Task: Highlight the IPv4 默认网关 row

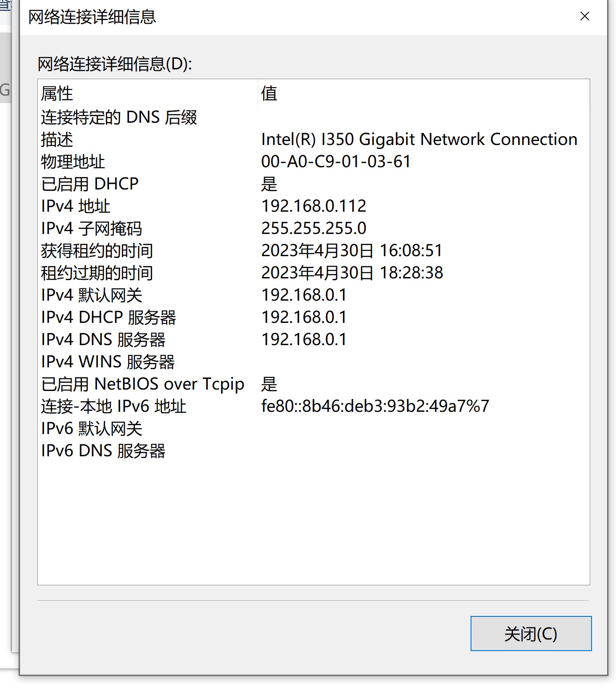Action: coord(92,295)
